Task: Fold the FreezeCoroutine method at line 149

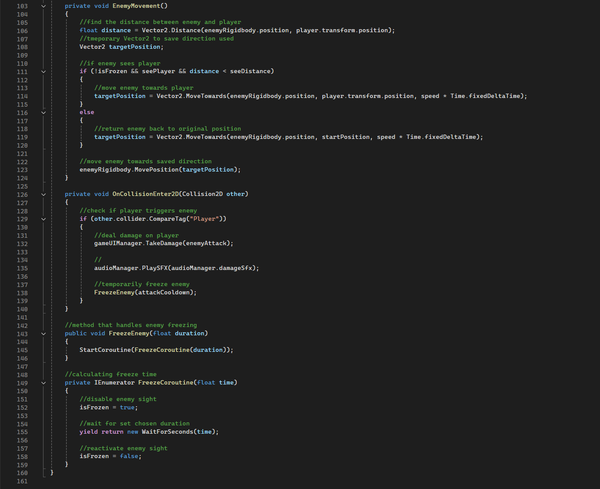Action: [x=43, y=381]
